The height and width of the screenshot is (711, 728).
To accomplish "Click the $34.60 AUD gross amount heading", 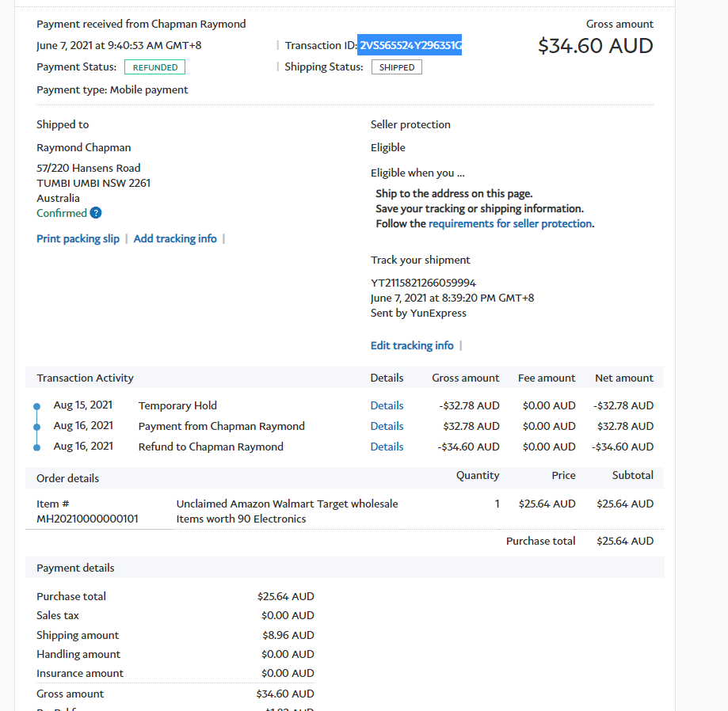I will click(x=595, y=46).
